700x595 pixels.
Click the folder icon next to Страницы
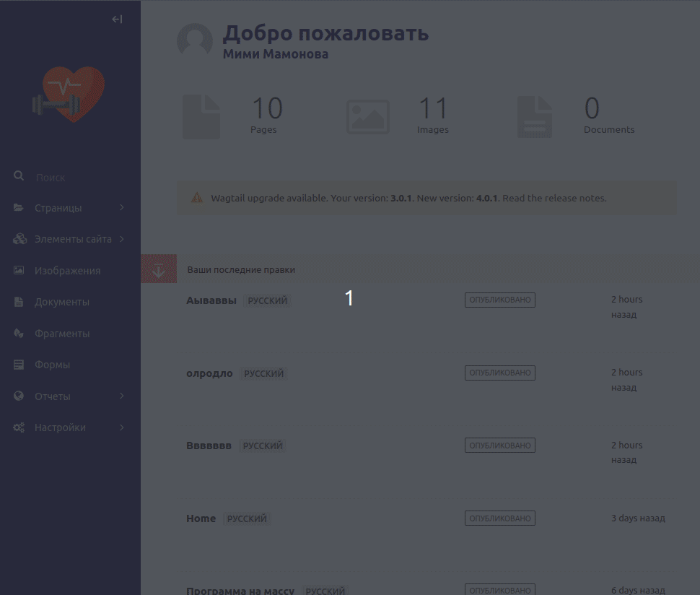coord(18,208)
